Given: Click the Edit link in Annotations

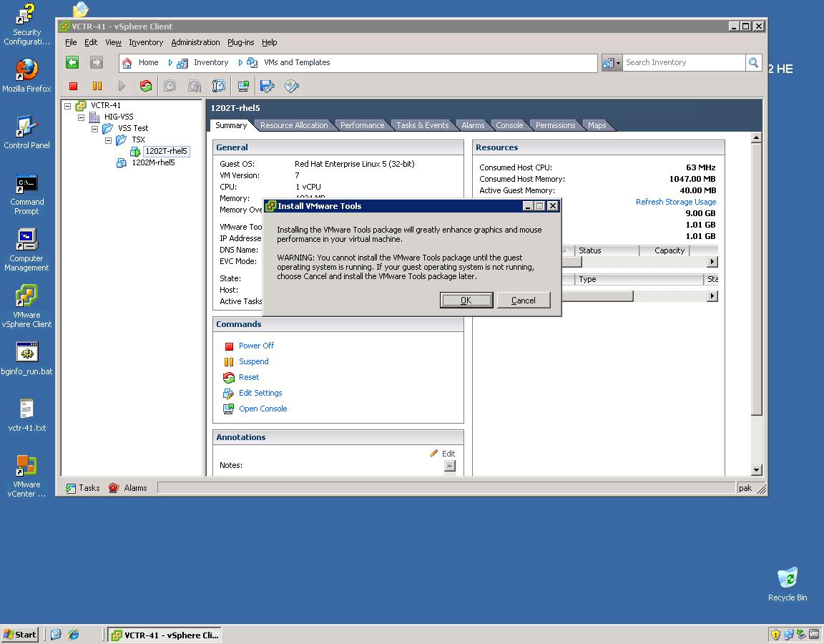Looking at the screenshot, I should (448, 454).
